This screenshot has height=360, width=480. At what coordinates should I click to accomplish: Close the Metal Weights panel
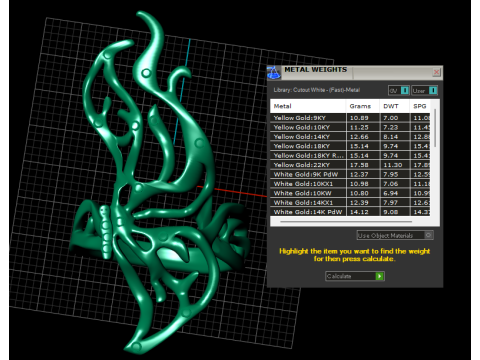point(436,72)
